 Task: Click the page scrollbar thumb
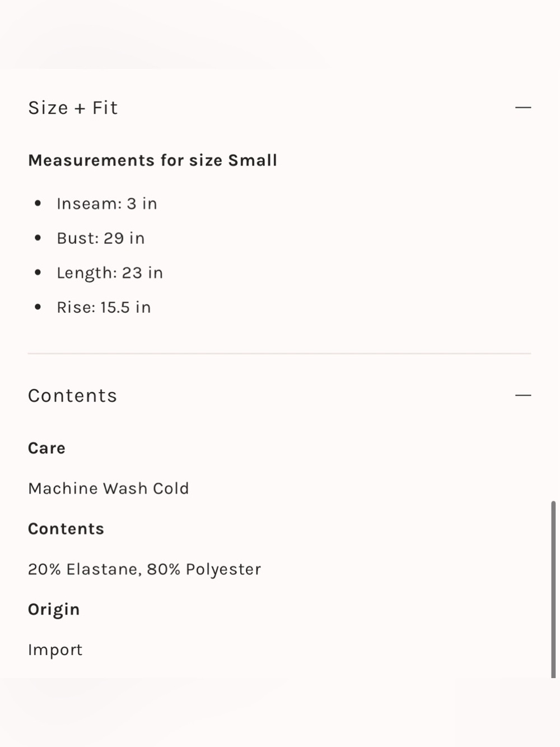(553, 590)
